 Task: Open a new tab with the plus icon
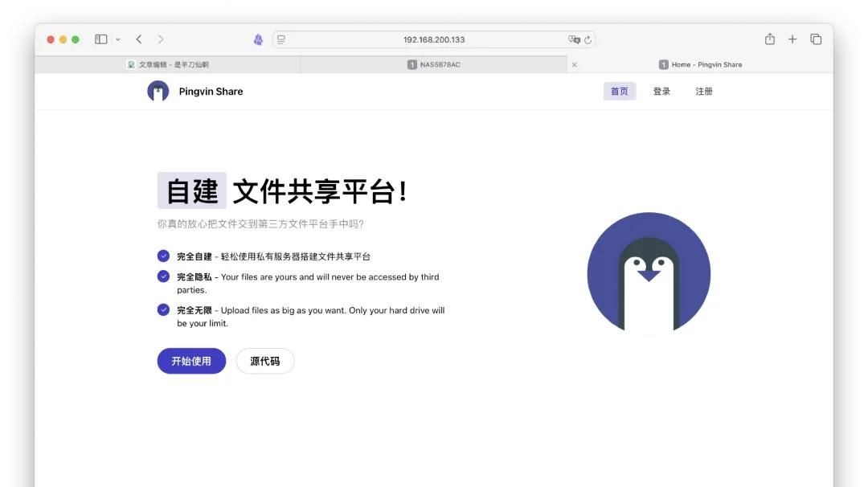pos(792,38)
